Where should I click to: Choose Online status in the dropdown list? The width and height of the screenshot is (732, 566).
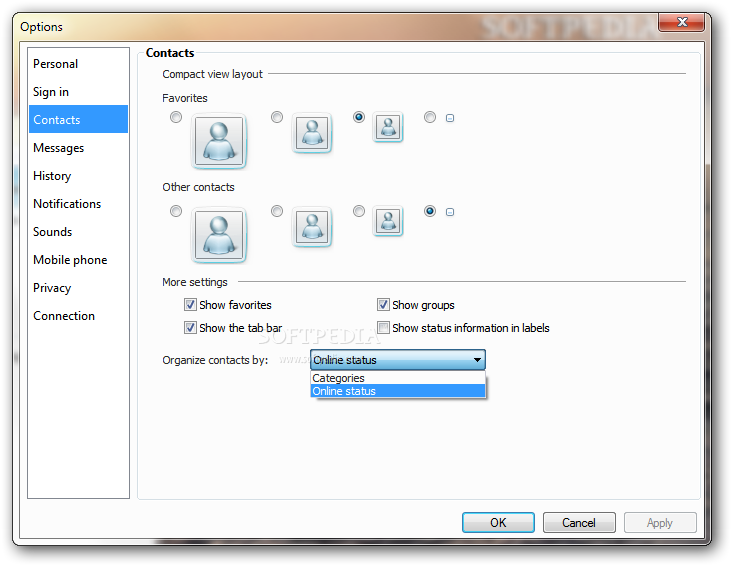pyautogui.click(x=398, y=391)
